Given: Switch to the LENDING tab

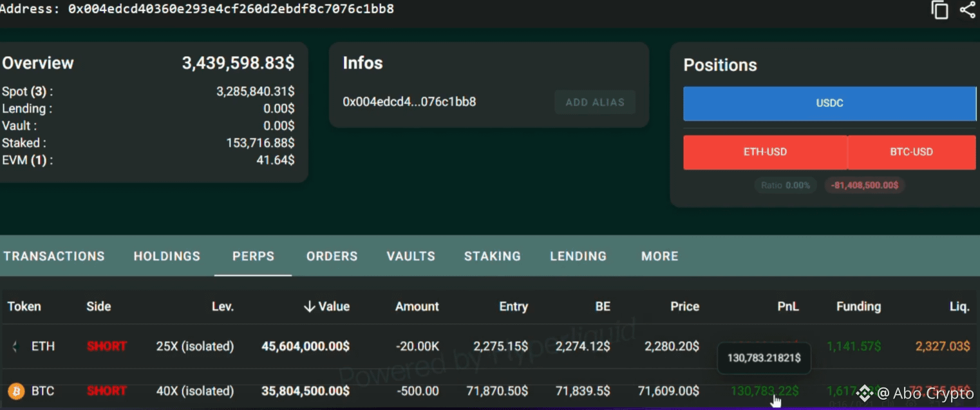Looking at the screenshot, I should [578, 256].
